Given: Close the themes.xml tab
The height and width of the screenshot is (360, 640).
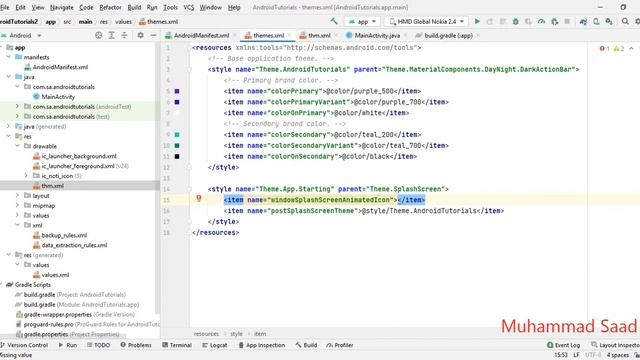Looking at the screenshot, I should [289, 36].
